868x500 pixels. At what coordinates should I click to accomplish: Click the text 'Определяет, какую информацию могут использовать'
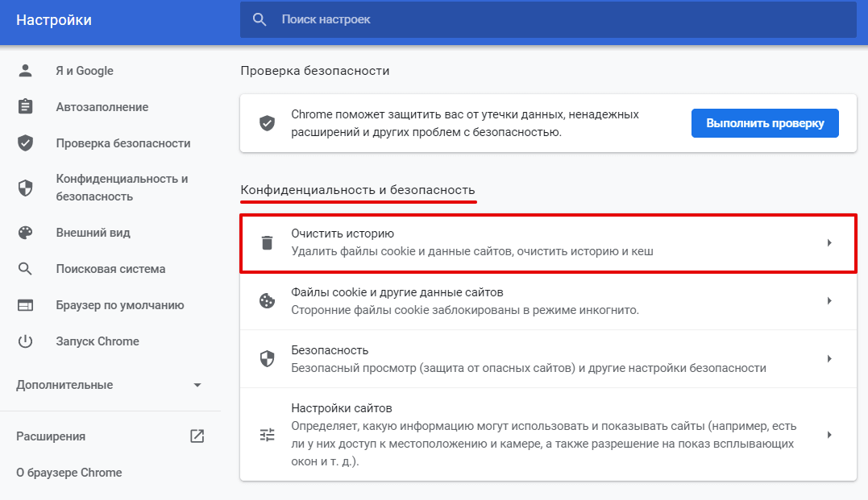439,426
